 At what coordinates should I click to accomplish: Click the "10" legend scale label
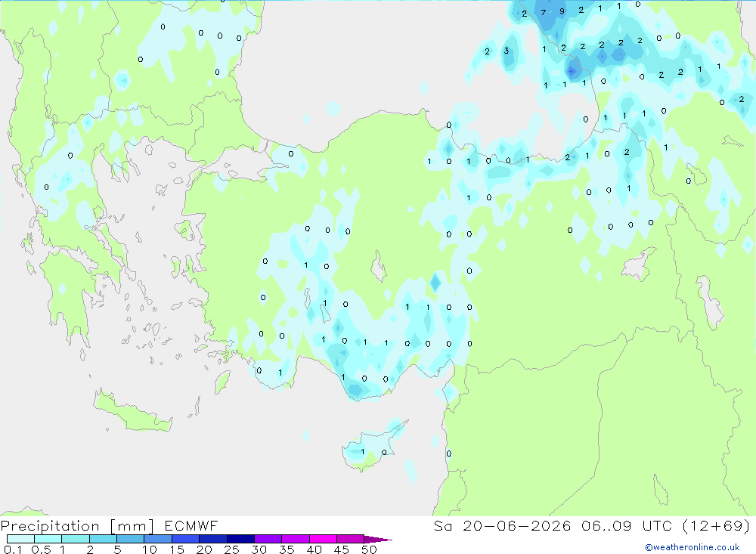point(150,549)
